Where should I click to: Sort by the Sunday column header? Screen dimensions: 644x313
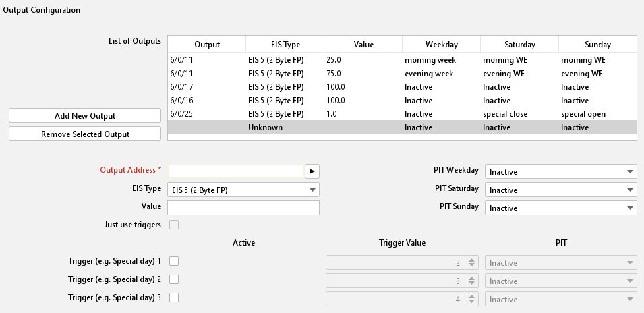coord(597,45)
